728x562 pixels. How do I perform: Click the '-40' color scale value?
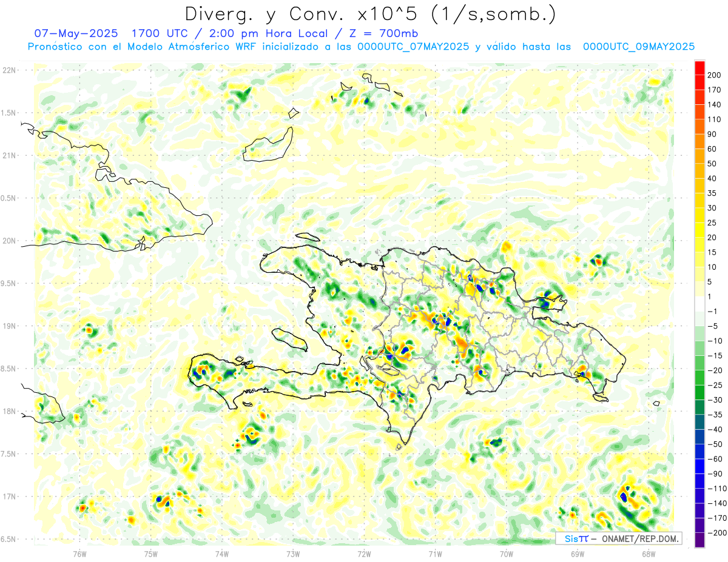pos(715,430)
